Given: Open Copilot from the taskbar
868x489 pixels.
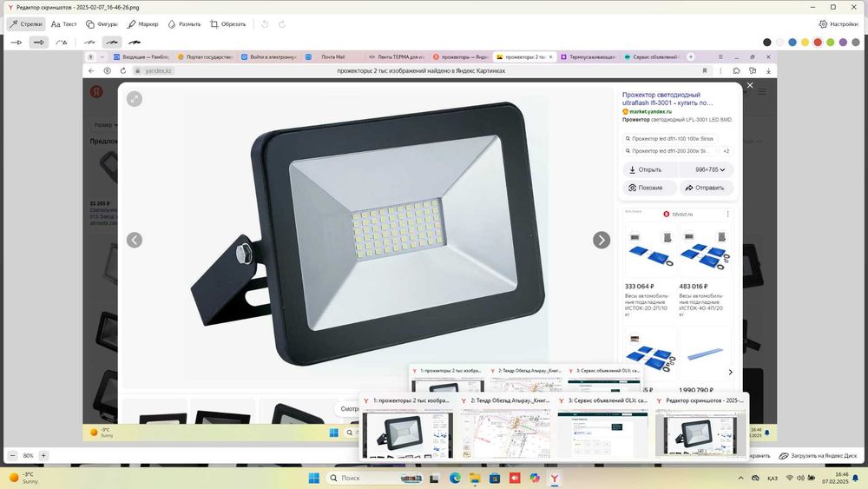Looking at the screenshot, I should click(x=534, y=478).
